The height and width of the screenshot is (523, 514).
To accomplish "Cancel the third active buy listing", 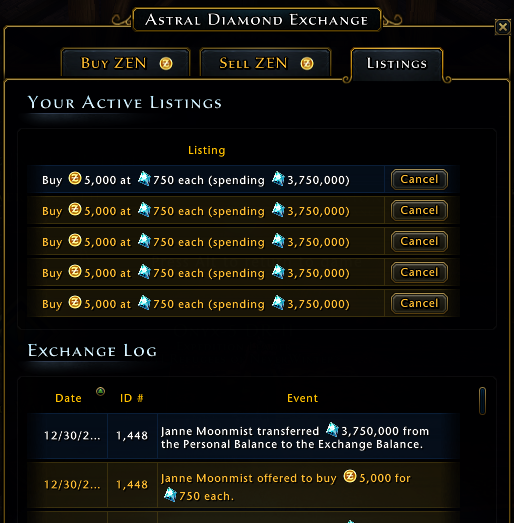I will pos(419,241).
